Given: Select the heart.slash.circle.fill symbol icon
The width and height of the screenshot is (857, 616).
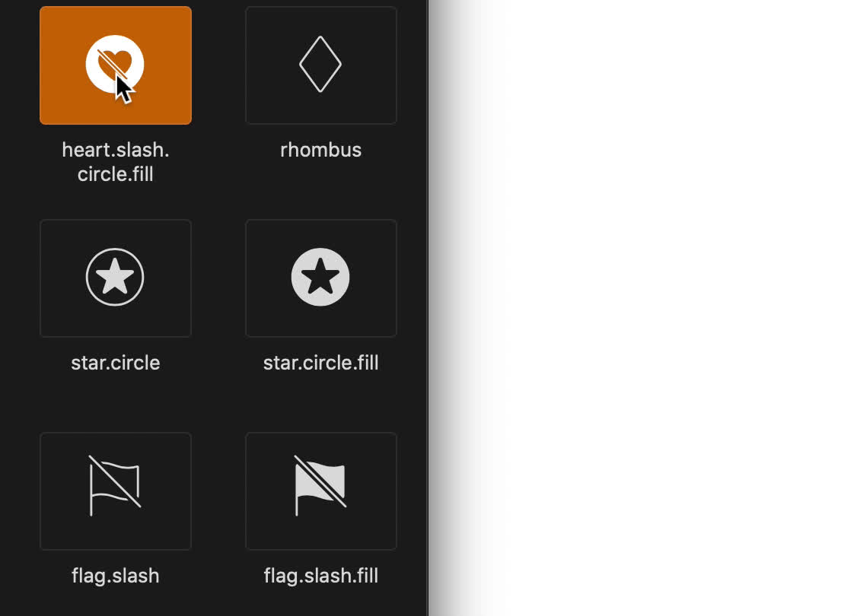Looking at the screenshot, I should [115, 65].
